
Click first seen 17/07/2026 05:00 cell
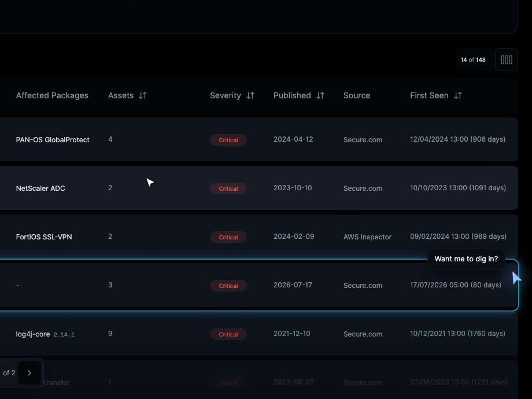[x=456, y=285]
